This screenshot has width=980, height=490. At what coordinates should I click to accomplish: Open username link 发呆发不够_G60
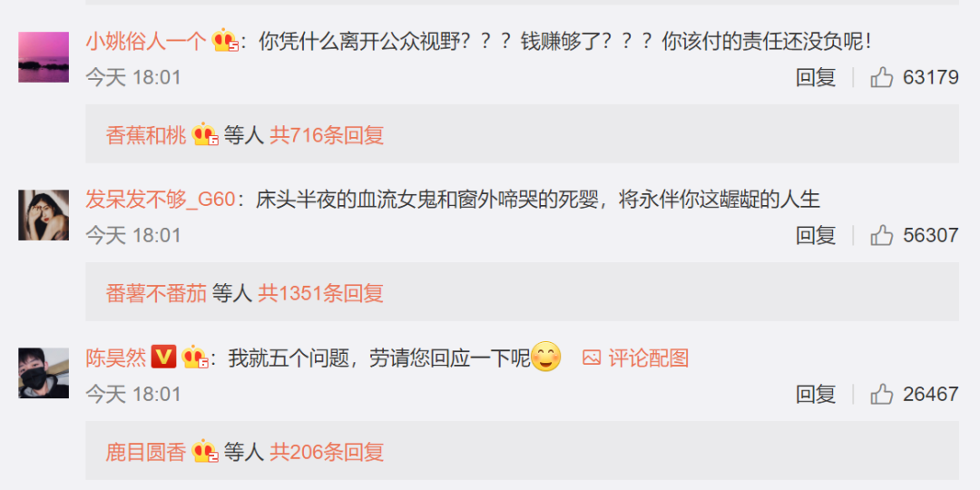click(x=161, y=200)
